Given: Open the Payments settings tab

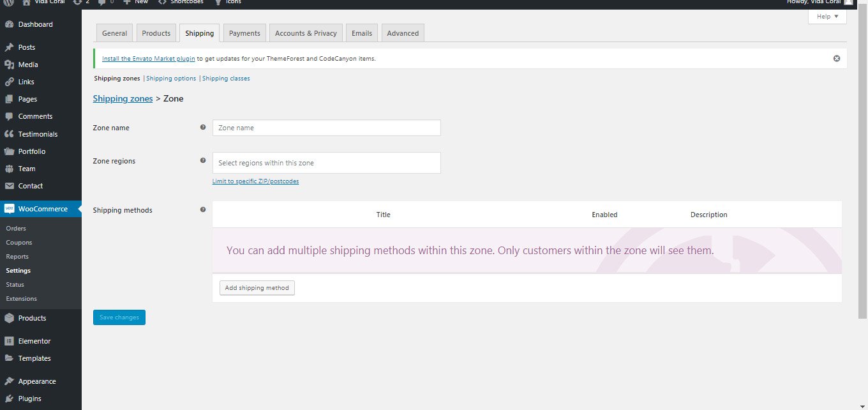Looking at the screenshot, I should [244, 33].
